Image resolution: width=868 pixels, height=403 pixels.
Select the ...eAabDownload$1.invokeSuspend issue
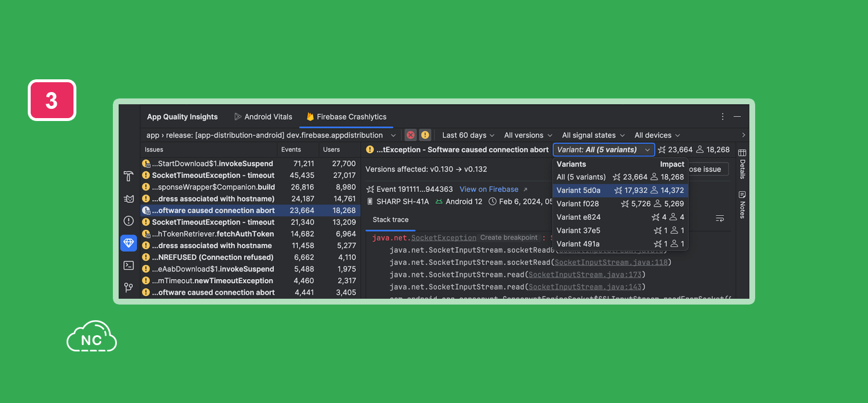coord(250,269)
